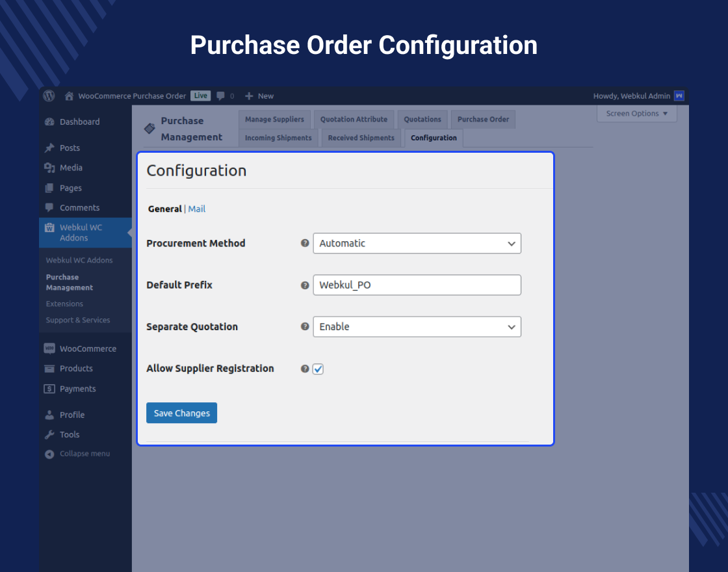Click the Save Changes button
Screen dimensions: 728x572
coord(181,413)
